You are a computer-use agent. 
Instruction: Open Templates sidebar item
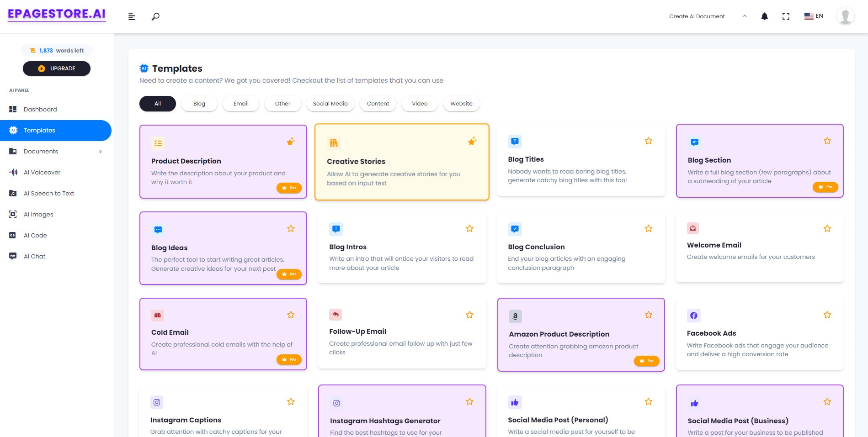tap(56, 131)
